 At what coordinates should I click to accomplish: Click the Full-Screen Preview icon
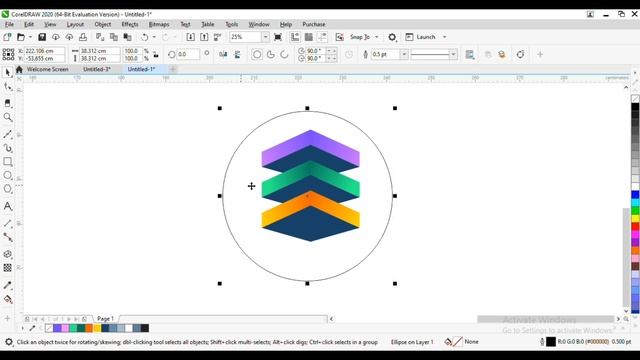click(x=278, y=37)
